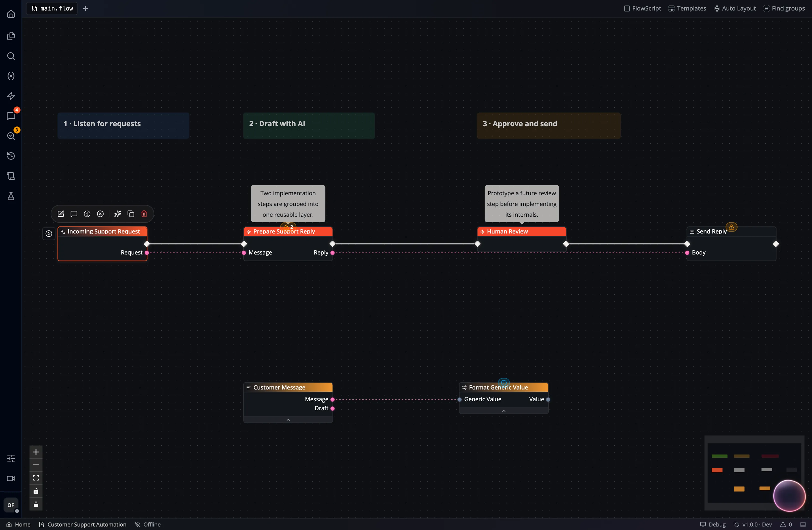812x530 pixels.
Task: Open the Home icon in the sidebar
Action: pyautogui.click(x=11, y=14)
